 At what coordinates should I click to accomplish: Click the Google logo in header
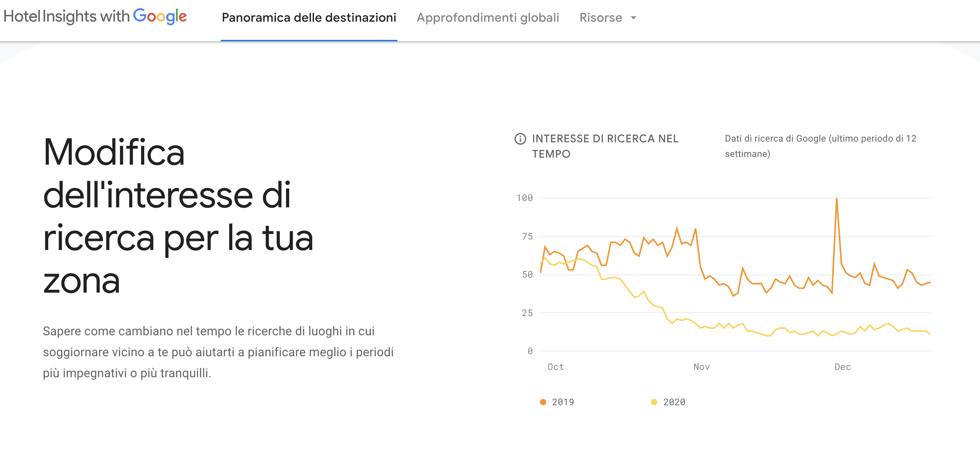[160, 16]
